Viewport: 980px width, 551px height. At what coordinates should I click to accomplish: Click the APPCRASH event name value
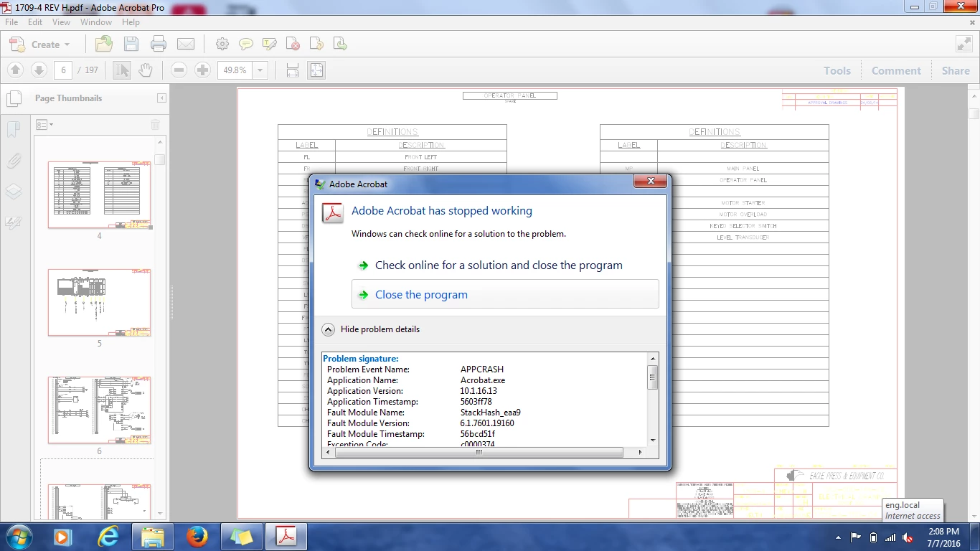[x=482, y=369]
